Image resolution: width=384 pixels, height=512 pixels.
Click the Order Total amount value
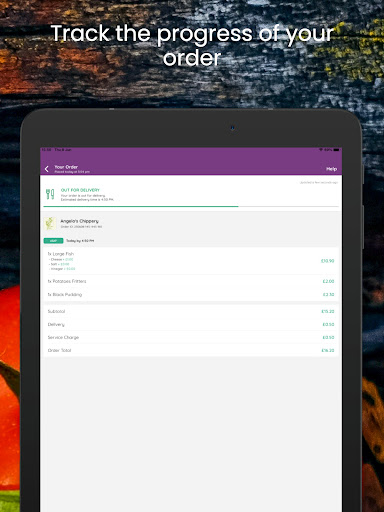click(328, 350)
